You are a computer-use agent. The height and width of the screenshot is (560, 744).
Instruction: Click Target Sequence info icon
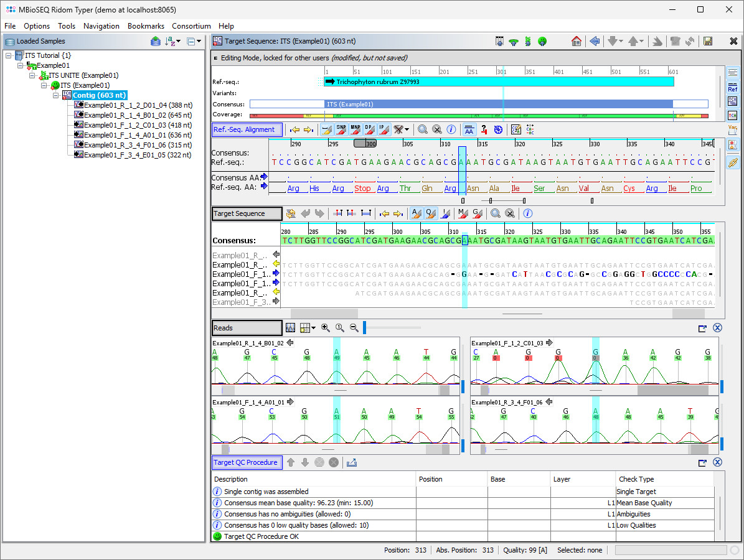tap(527, 213)
